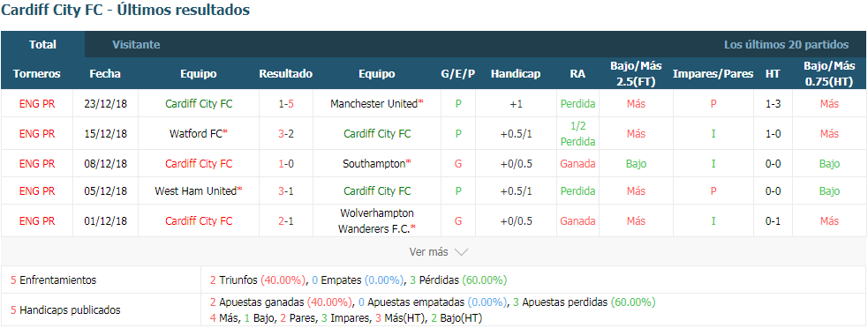Click the 3-2 match result score

[285, 133]
